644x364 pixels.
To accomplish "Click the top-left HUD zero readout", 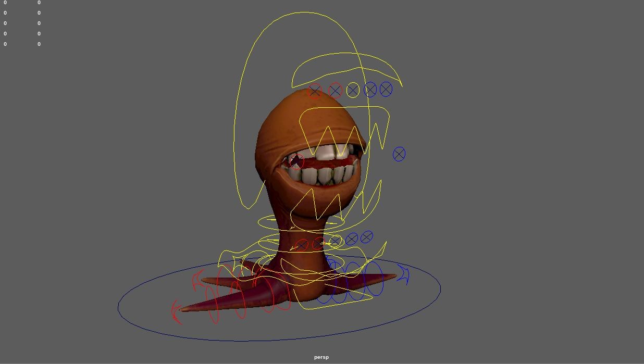I will [x=5, y=2].
